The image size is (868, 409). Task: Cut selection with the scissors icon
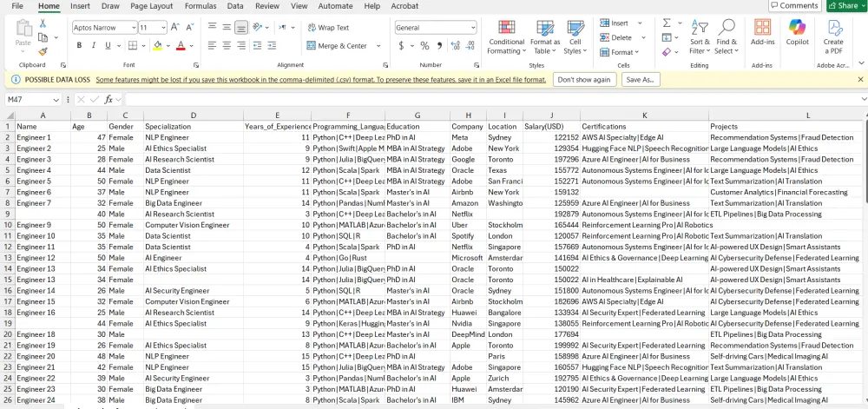point(43,23)
